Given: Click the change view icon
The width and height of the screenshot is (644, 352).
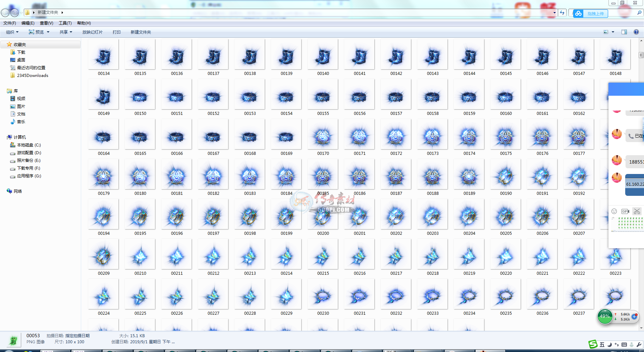Looking at the screenshot, I should coord(606,32).
